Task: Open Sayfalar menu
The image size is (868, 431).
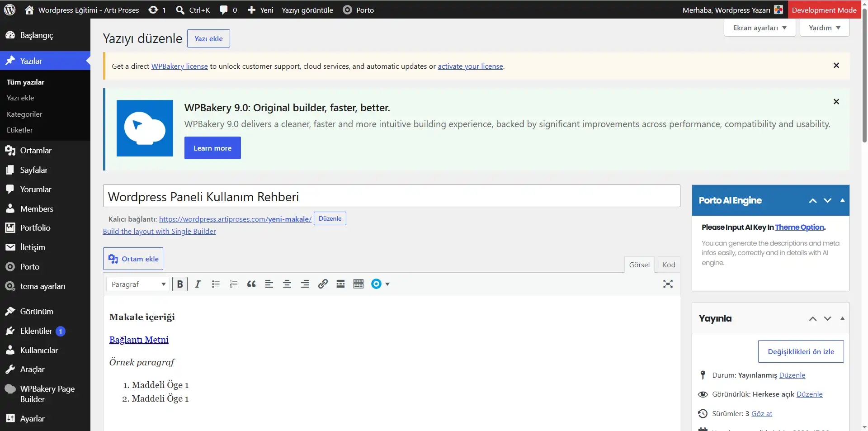Action: click(x=45, y=170)
